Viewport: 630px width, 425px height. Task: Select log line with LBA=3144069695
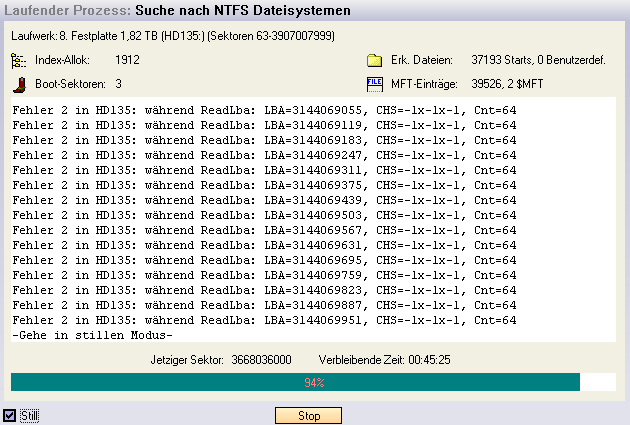tap(264, 260)
